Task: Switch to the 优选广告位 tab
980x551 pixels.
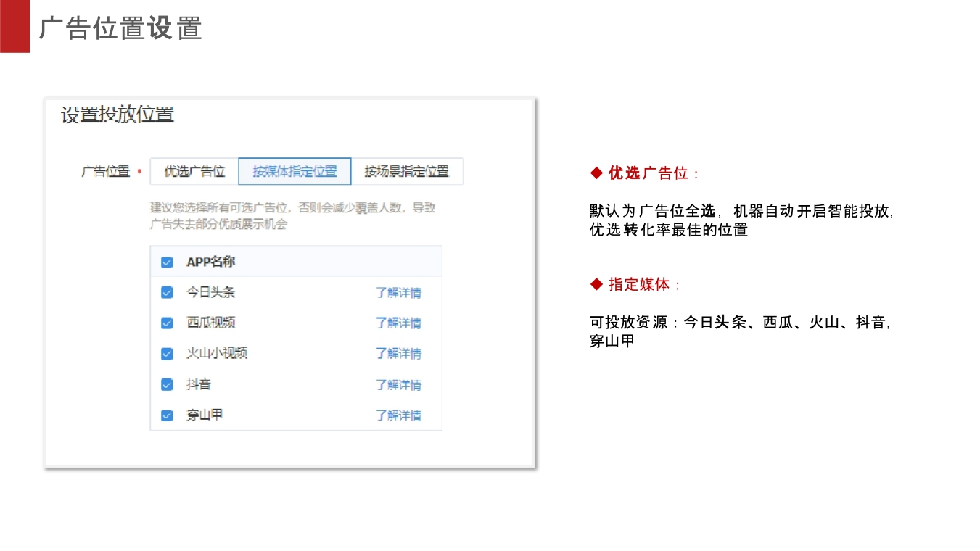Action: (193, 171)
